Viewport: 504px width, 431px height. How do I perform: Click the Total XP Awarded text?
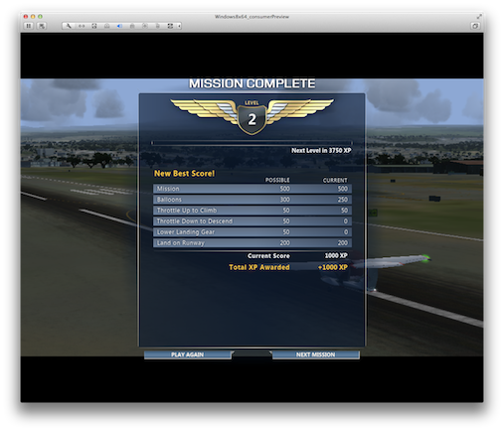coord(259,267)
